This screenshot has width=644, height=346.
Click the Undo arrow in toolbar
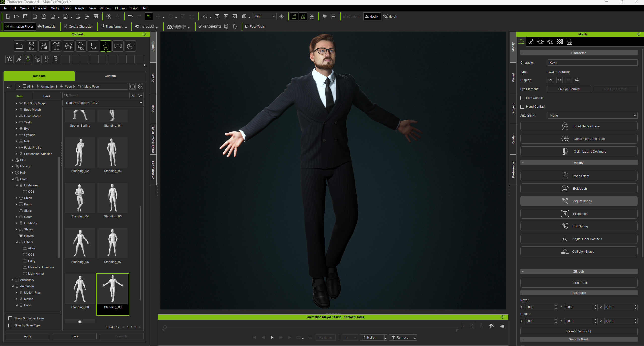[x=130, y=17]
